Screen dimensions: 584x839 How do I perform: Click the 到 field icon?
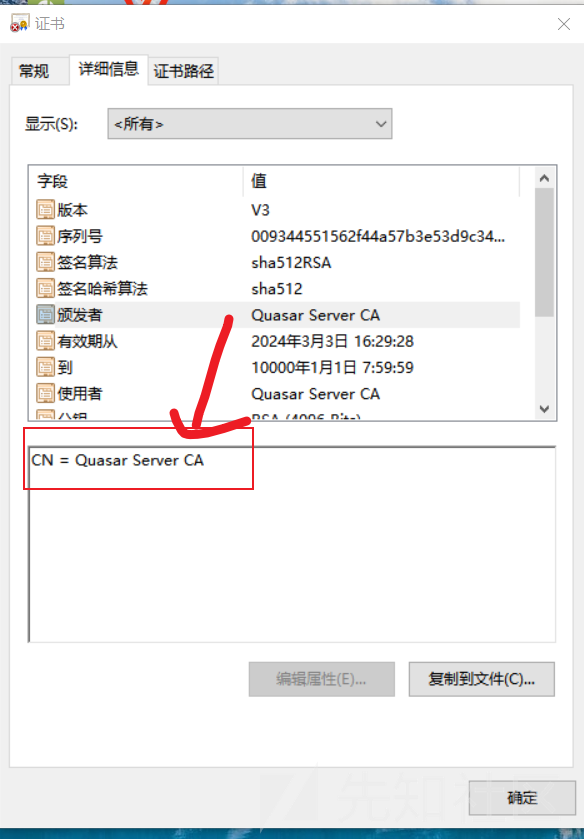[x=45, y=367]
